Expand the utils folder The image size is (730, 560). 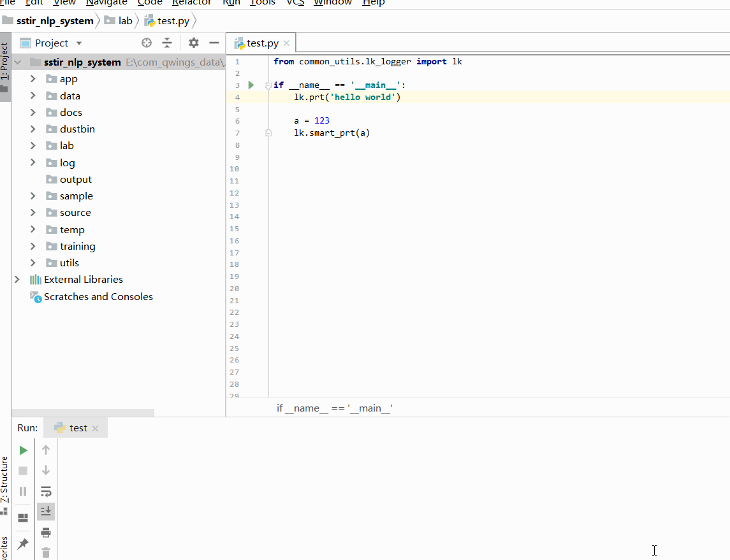[33, 262]
